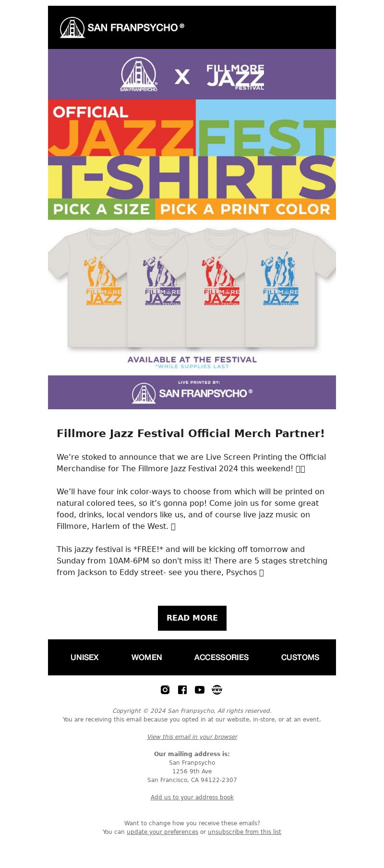Click update your preferences link
This screenshot has width=384, height=868.
pyautogui.click(x=162, y=832)
